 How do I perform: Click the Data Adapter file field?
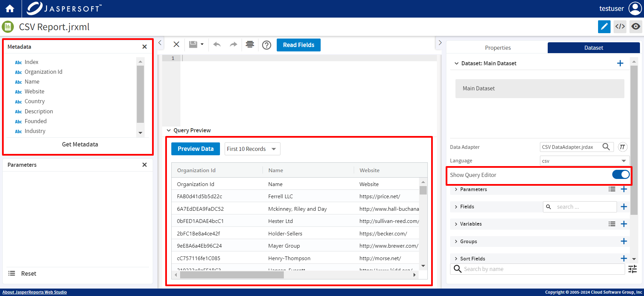[x=576, y=147]
